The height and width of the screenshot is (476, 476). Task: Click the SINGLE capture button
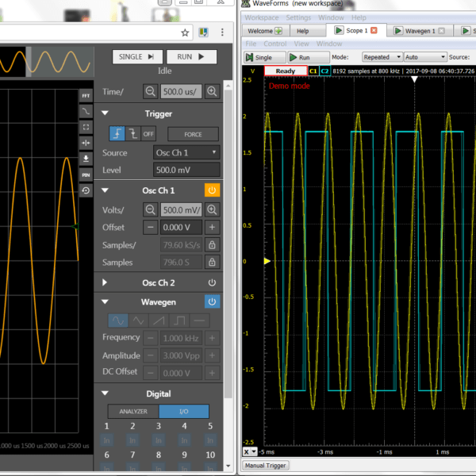point(137,57)
